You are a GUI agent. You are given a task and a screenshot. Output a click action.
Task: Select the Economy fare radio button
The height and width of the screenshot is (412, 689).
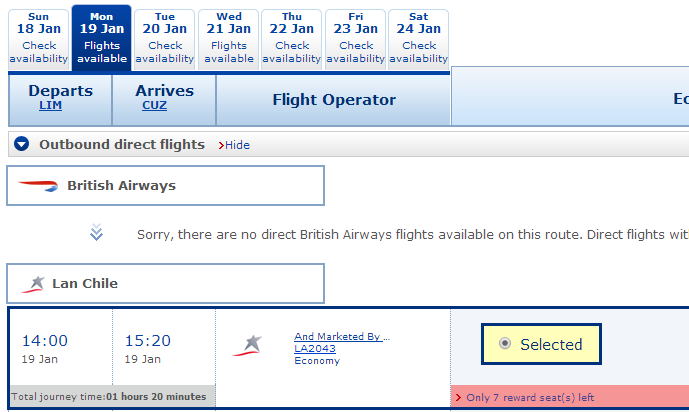pyautogui.click(x=505, y=343)
